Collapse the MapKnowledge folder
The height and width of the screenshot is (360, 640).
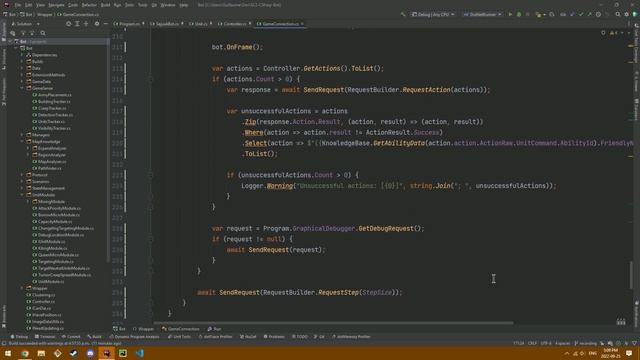click(x=22, y=142)
